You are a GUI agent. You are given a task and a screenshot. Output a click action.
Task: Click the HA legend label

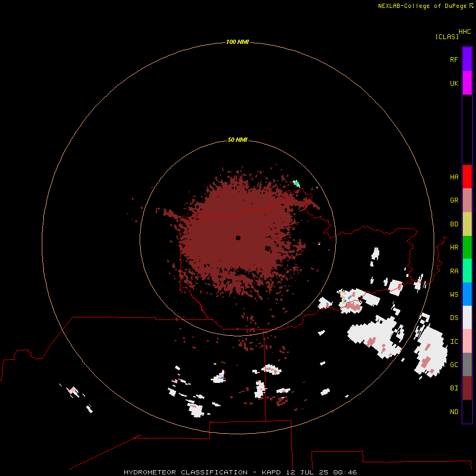[454, 177]
